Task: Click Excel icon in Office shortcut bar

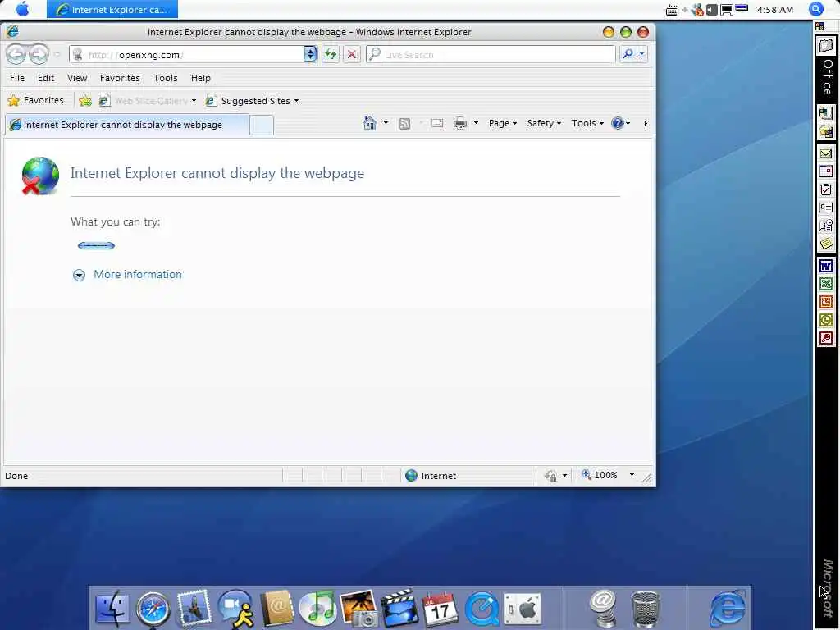Action: pyautogui.click(x=825, y=284)
